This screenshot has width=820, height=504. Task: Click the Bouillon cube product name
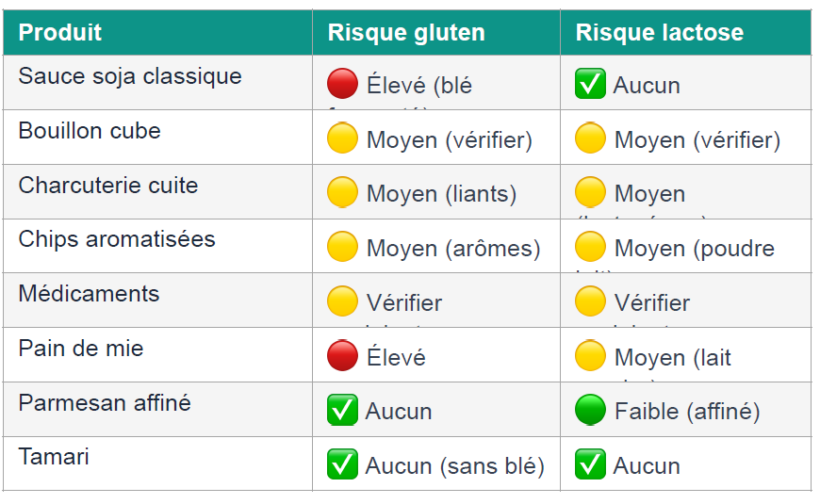pyautogui.click(x=90, y=131)
